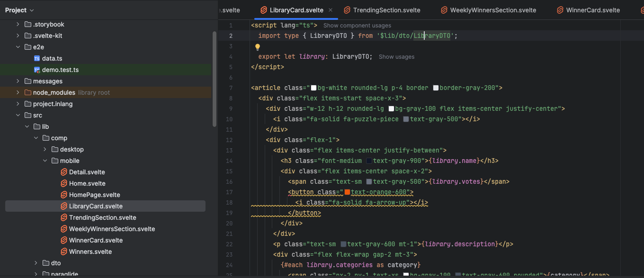Click the text-gray-600 swatch on line 22
The image size is (644, 278).
[x=343, y=244]
